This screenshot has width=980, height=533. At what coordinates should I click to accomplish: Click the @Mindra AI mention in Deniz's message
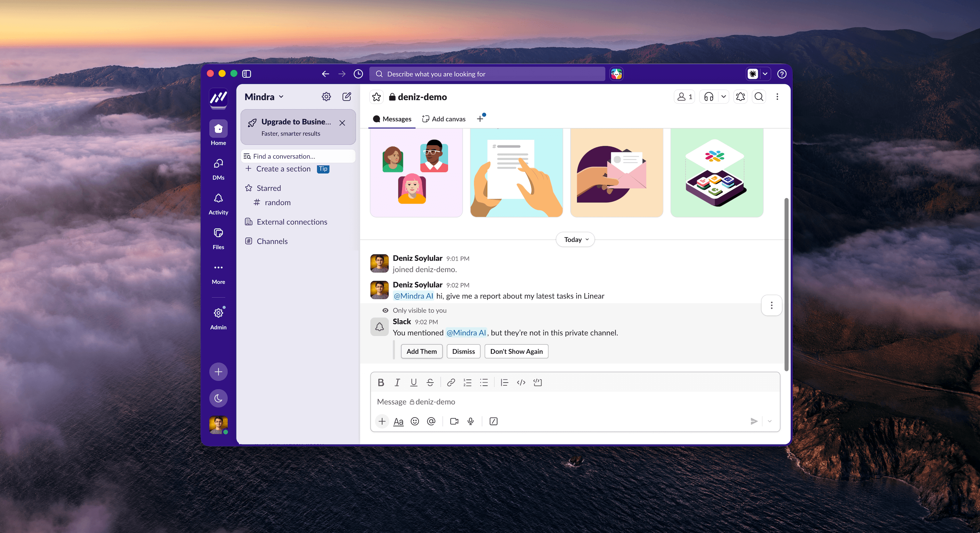pyautogui.click(x=413, y=296)
